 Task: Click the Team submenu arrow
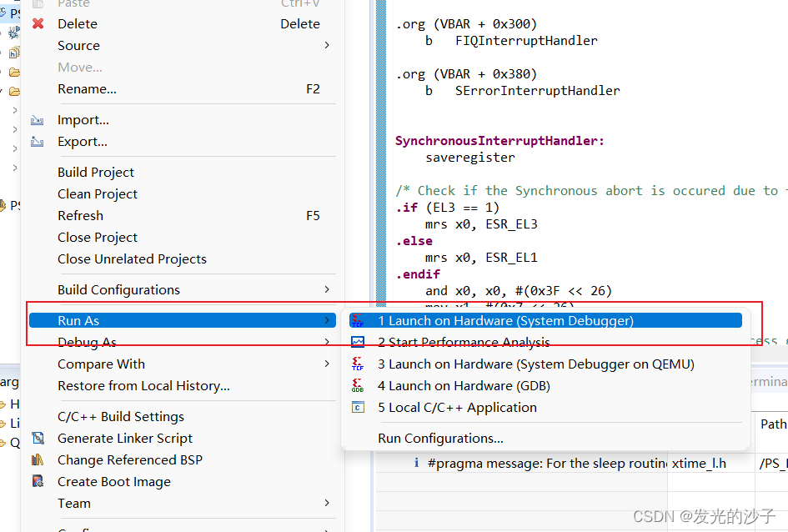click(x=327, y=502)
